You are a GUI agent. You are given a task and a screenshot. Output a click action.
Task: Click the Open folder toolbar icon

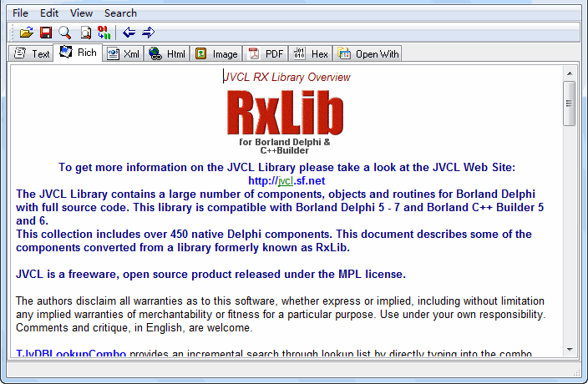[26, 33]
